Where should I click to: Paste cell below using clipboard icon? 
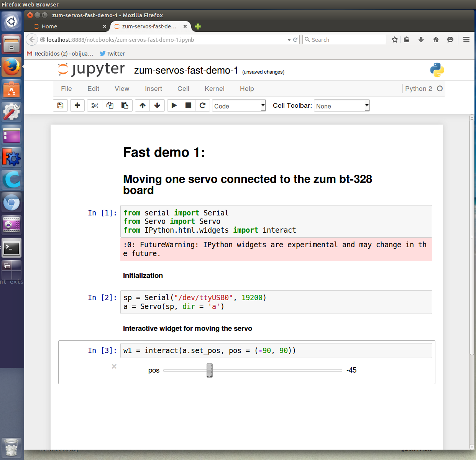(125, 105)
